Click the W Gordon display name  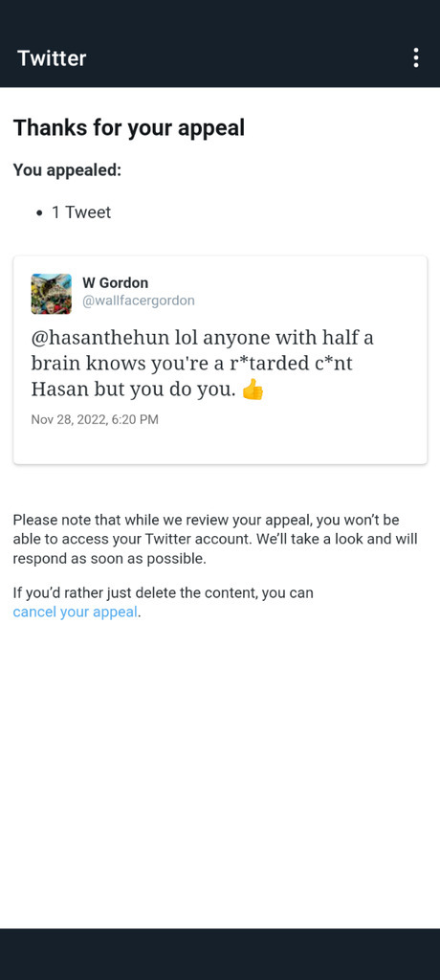(x=116, y=282)
